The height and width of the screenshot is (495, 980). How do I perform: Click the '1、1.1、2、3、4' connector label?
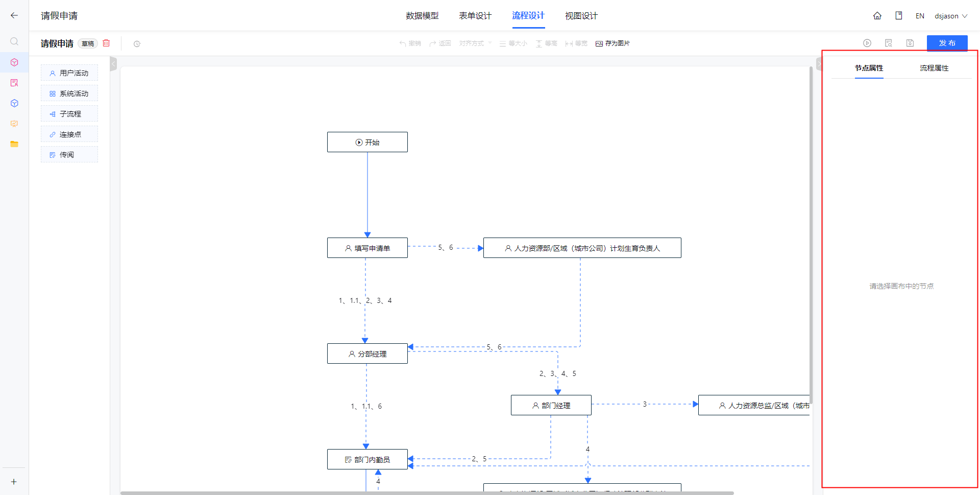tap(365, 300)
